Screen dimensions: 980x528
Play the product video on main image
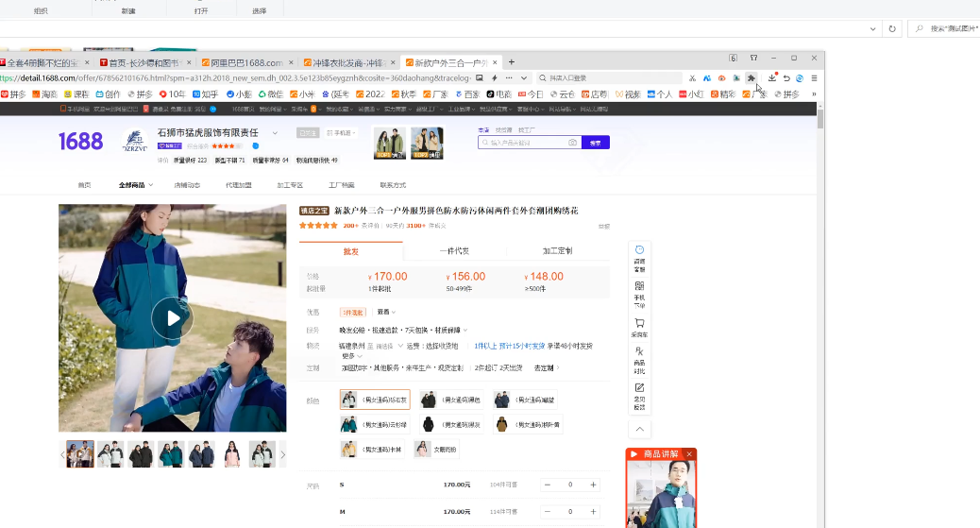click(x=172, y=318)
